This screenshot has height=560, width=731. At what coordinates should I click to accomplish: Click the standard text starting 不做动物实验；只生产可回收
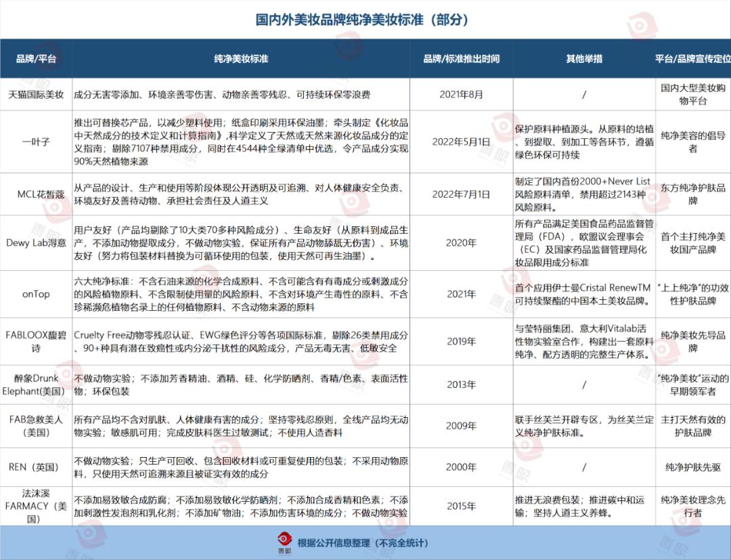(241, 467)
